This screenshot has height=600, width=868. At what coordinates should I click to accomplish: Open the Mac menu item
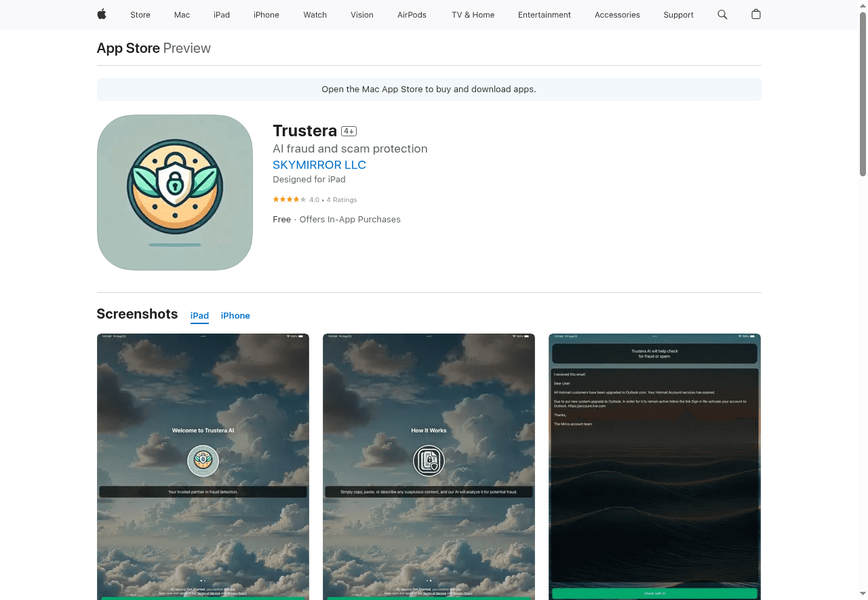click(182, 15)
